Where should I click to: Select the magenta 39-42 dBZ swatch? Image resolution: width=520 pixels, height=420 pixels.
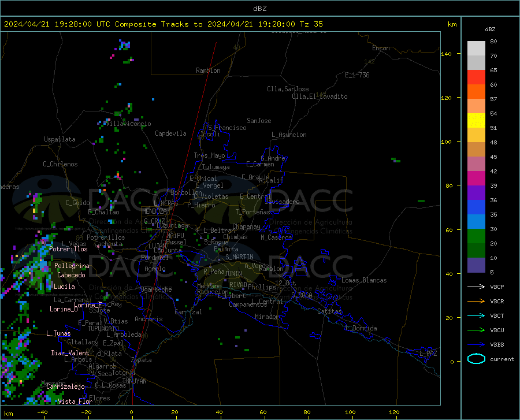(x=476, y=179)
